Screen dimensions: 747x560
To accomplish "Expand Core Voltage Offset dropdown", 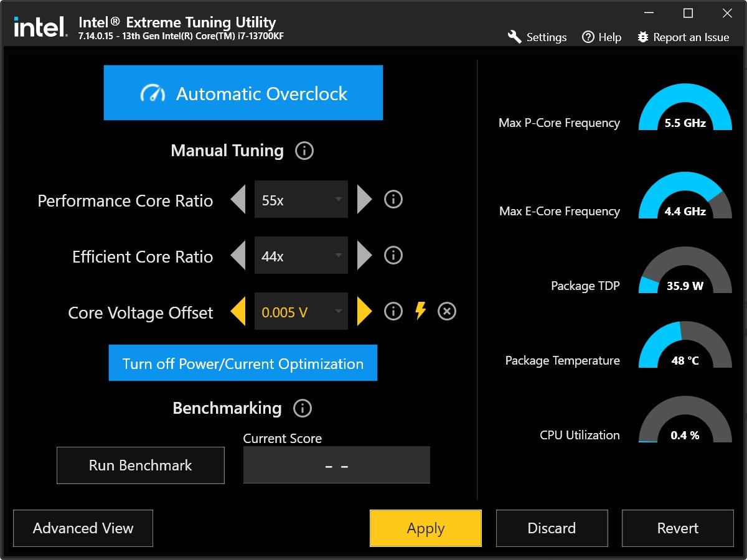I will click(x=301, y=312).
